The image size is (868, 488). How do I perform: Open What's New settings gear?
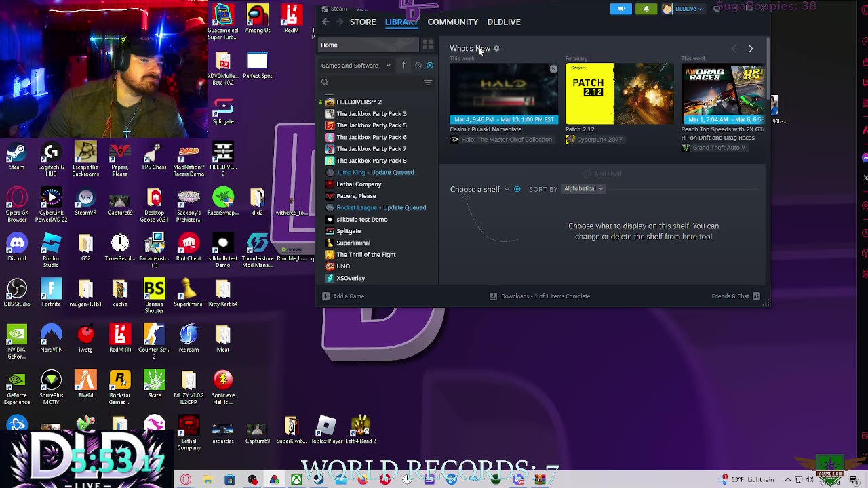[496, 49]
